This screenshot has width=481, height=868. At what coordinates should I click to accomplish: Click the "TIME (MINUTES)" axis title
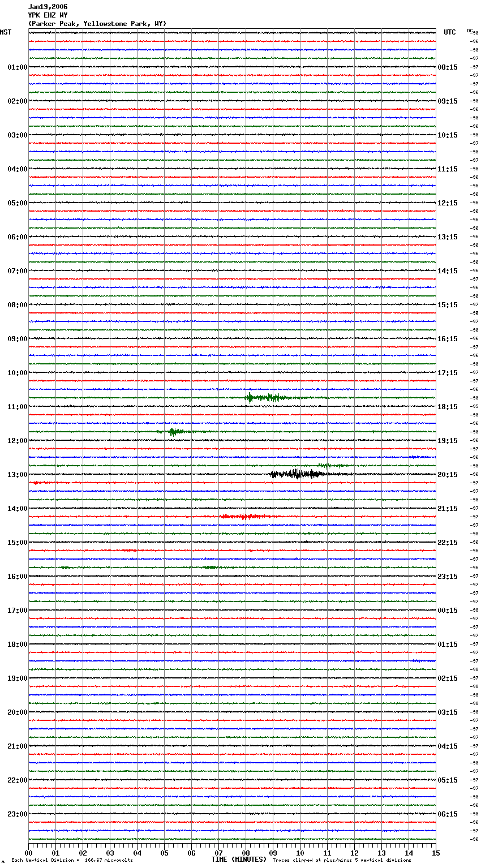(239, 860)
